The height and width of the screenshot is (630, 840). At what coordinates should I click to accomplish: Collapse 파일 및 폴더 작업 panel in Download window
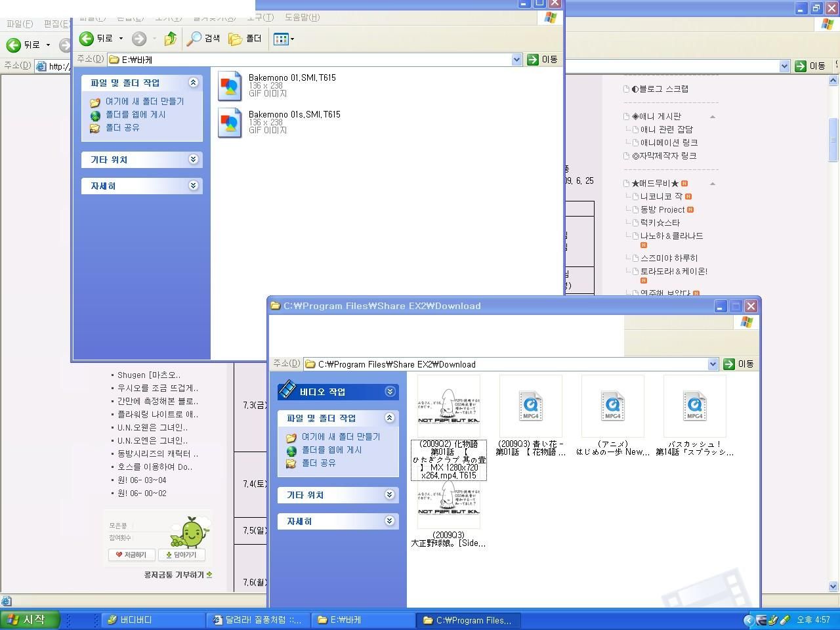point(389,418)
